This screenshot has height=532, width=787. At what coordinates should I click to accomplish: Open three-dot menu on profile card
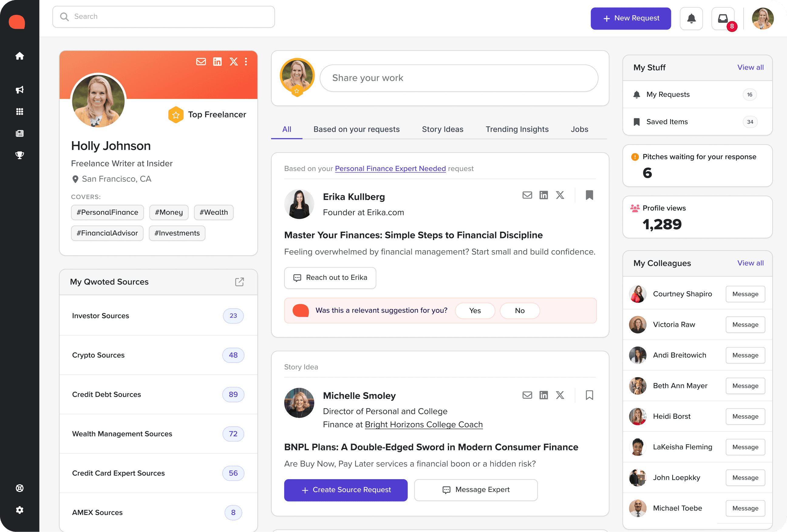(246, 62)
